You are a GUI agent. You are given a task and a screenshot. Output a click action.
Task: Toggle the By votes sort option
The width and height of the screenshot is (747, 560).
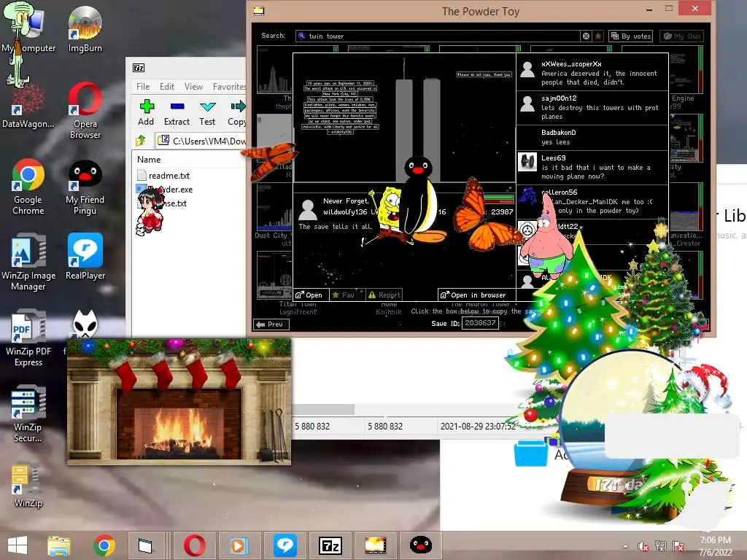(631, 36)
